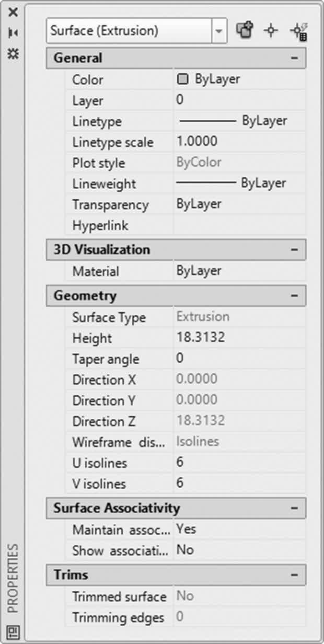Select the Height value field 18.3132
The image size is (324, 644).
239,338
